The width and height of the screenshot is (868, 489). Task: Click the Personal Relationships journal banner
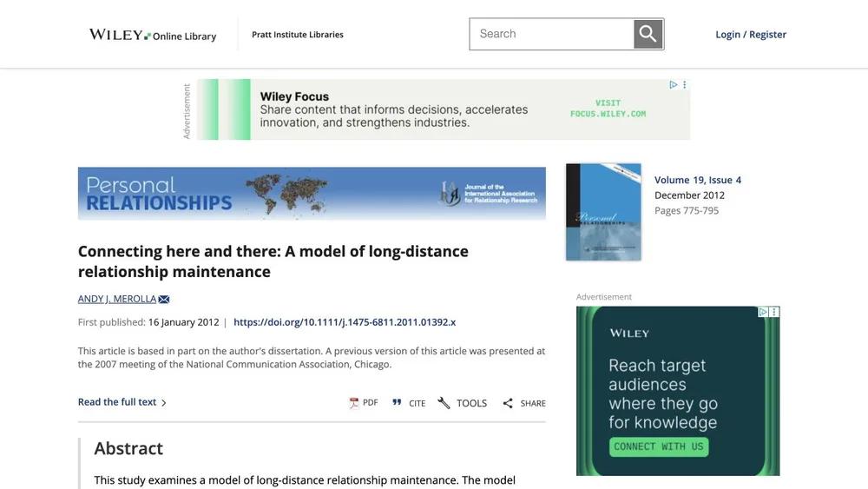pos(312,194)
